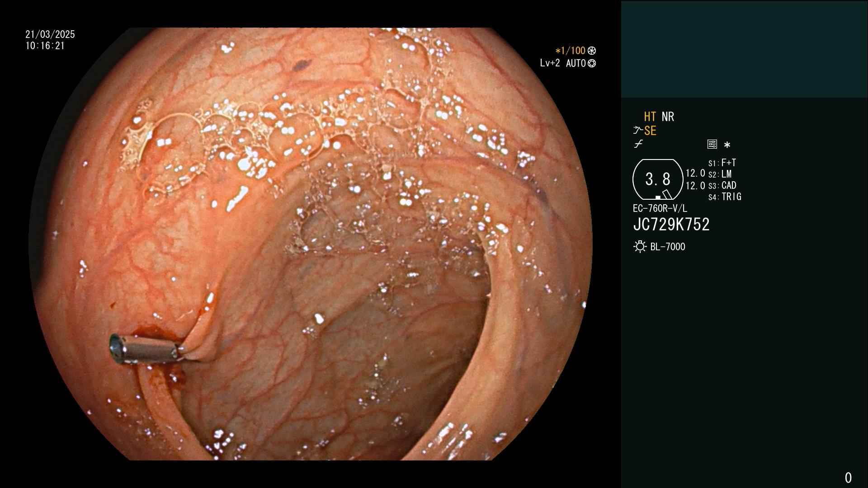
Task: Click the shutter speed icon next to 1/100
Action: (x=592, y=51)
